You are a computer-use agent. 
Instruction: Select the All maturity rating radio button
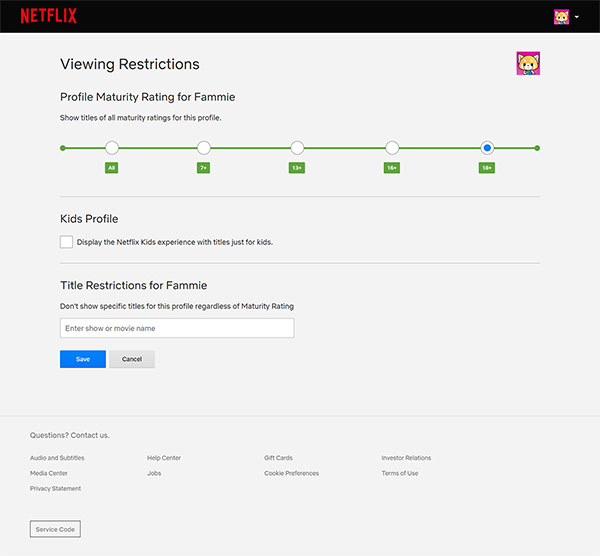(112, 148)
